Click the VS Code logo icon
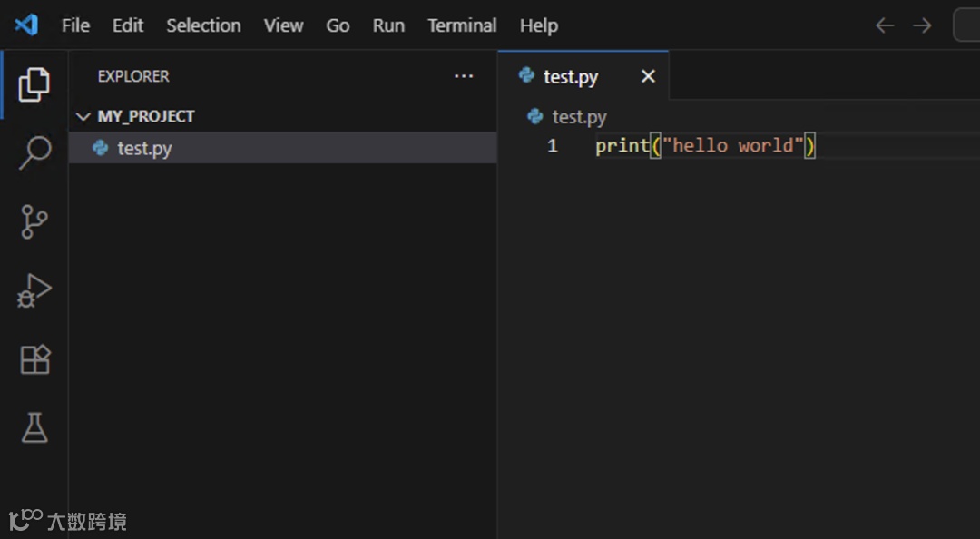The height and width of the screenshot is (539, 980). point(26,25)
